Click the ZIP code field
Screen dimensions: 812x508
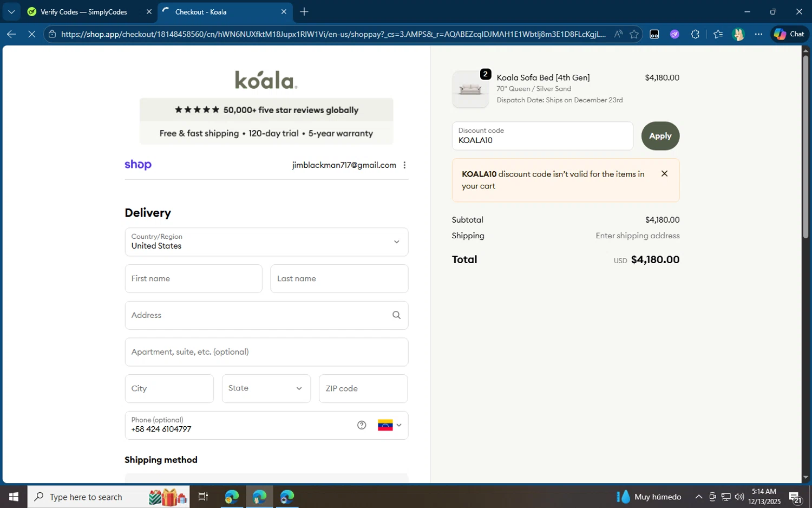[363, 389]
